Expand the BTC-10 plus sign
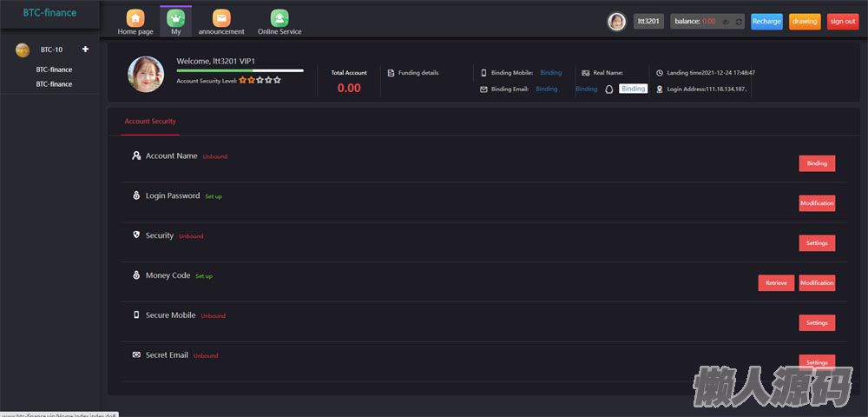Viewport: 868px width, 417px height. [85, 50]
